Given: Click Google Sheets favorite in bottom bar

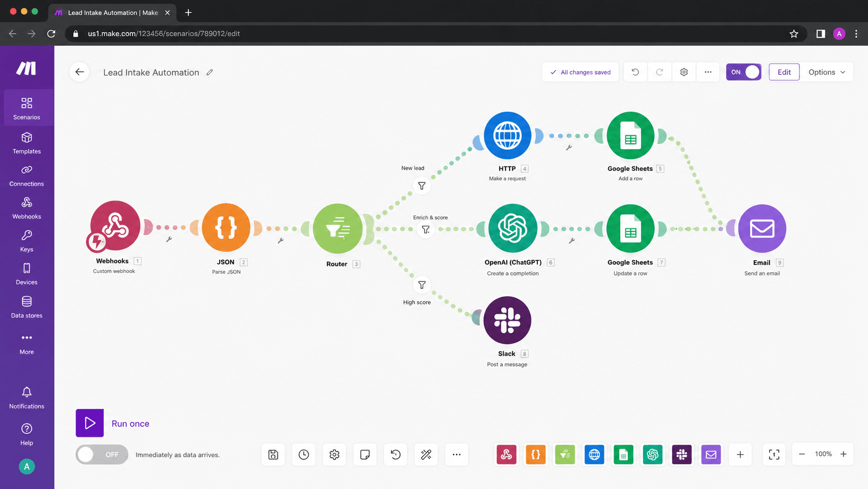Looking at the screenshot, I should click(x=623, y=455).
